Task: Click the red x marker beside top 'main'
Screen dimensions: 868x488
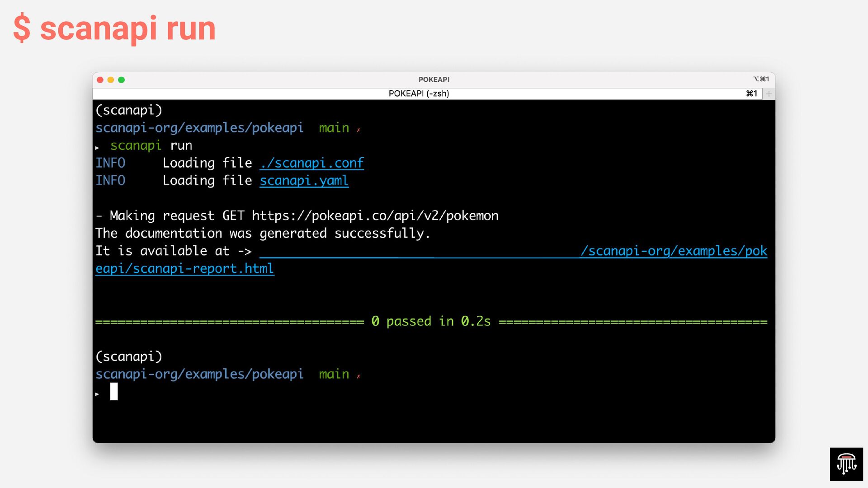Action: pos(359,130)
